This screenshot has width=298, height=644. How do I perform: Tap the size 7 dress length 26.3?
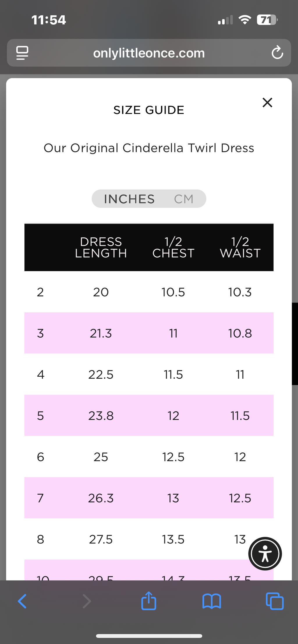point(101,498)
